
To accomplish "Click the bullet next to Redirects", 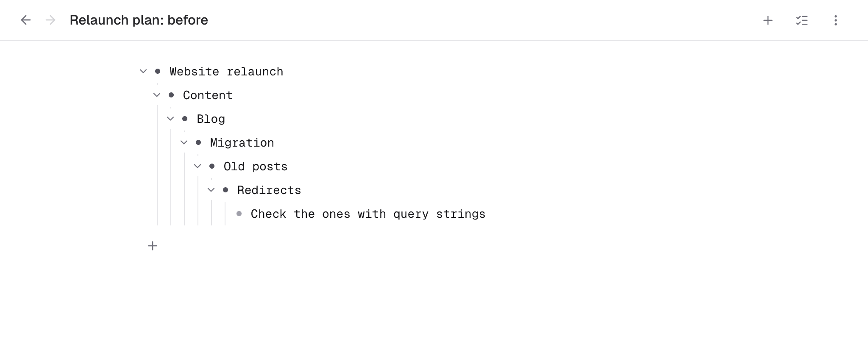I will (225, 190).
